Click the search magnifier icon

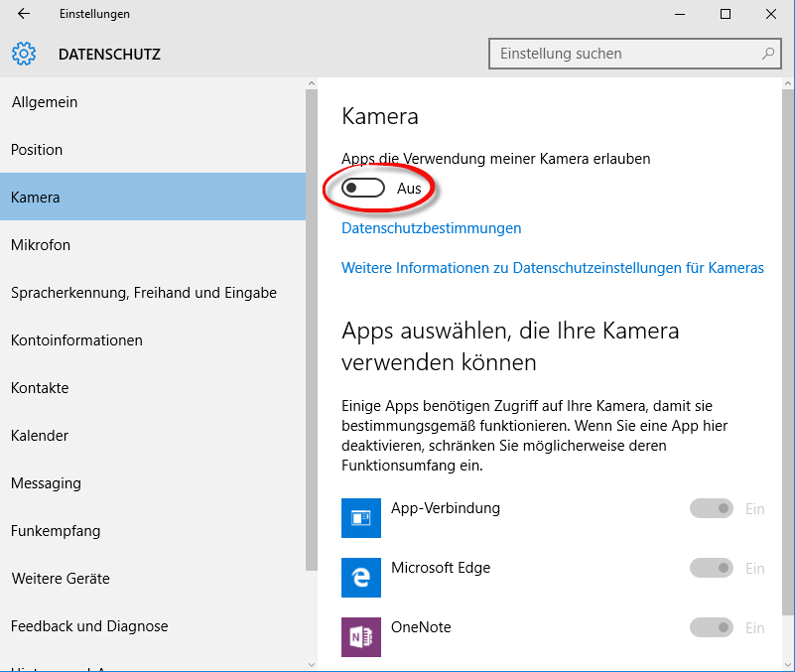coord(767,54)
